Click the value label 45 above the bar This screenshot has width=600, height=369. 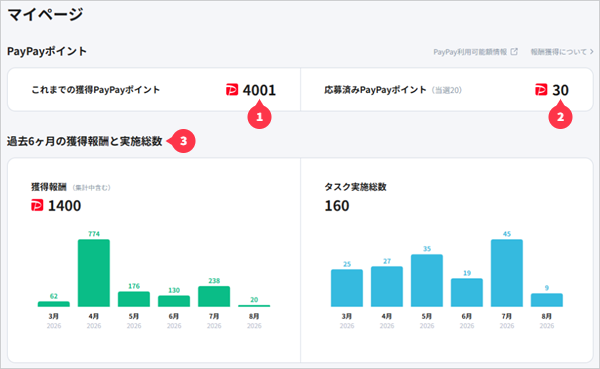point(507,233)
